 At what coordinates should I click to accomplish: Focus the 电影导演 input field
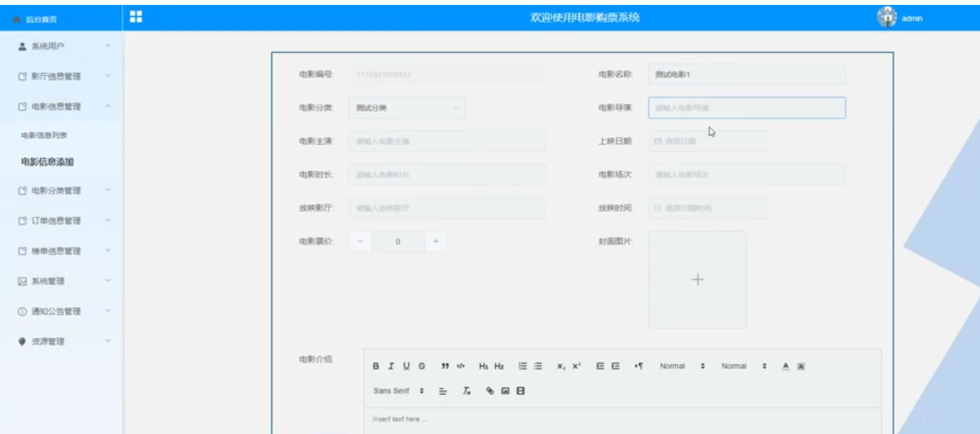[747, 108]
